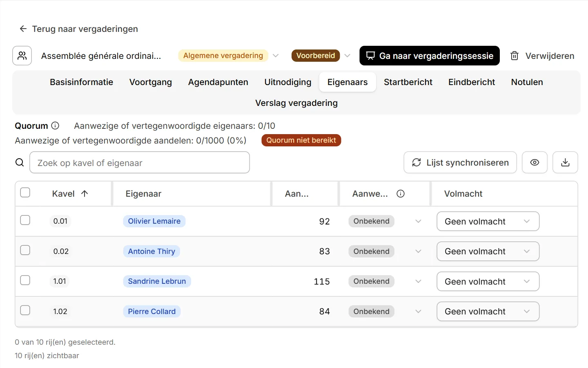
Task: Open the Startbericht tab
Action: click(408, 82)
